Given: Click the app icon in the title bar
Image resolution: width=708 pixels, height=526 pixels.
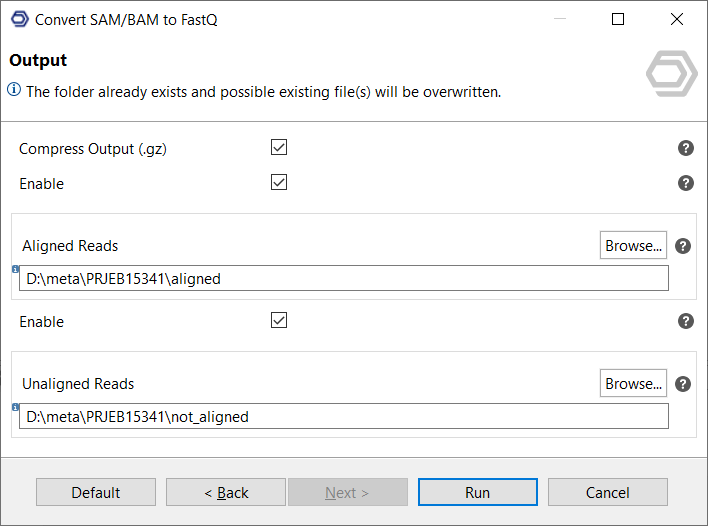Looking at the screenshot, I should pos(18,19).
